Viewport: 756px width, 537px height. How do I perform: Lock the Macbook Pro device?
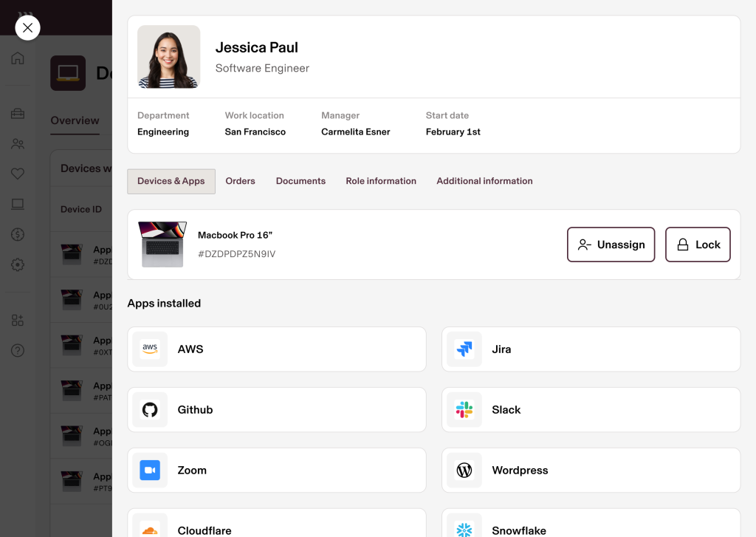698,244
